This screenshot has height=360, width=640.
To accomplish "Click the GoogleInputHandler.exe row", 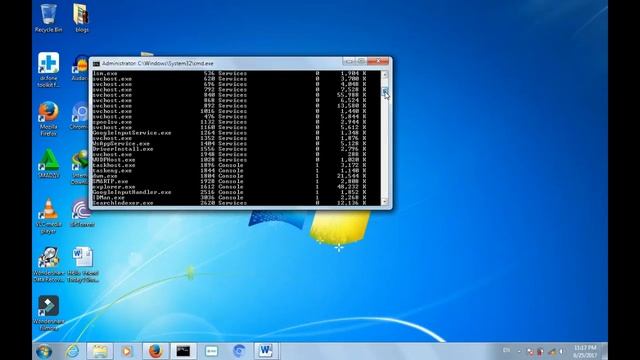I will (x=229, y=192).
